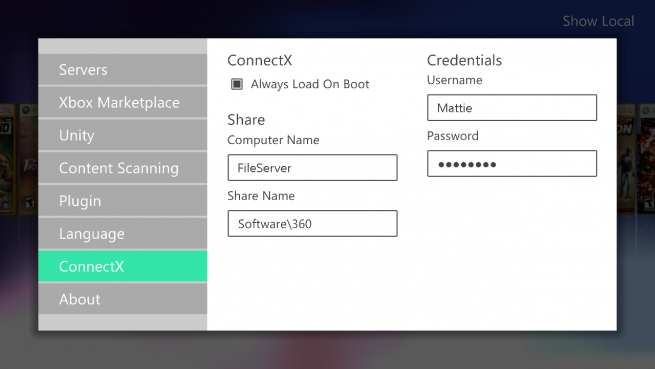Click the Share Name field containing Software\360
Viewport: 655px width, 369px height.
pyautogui.click(x=312, y=224)
